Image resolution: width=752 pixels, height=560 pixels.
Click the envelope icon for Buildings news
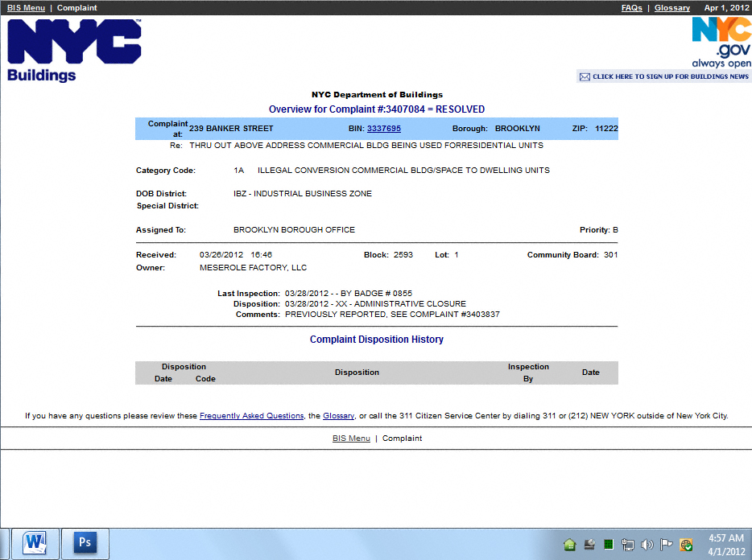[x=585, y=77]
